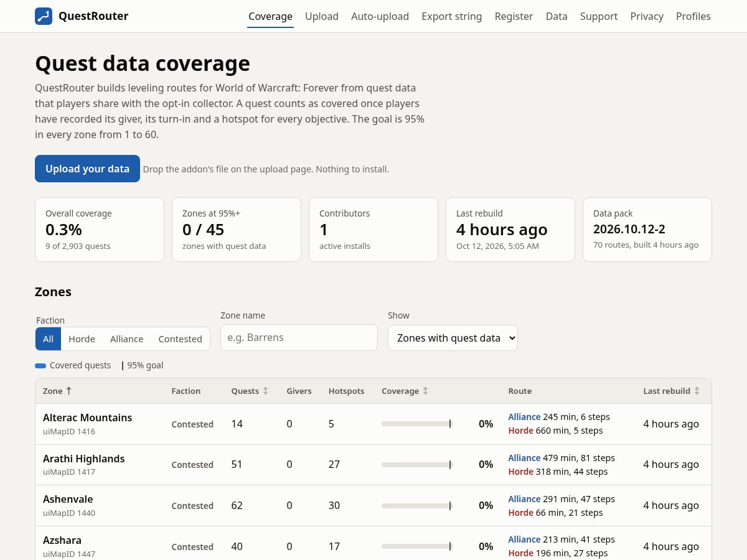The height and width of the screenshot is (560, 747).
Task: Click the Overall coverage 0.3% card
Action: pyautogui.click(x=100, y=230)
